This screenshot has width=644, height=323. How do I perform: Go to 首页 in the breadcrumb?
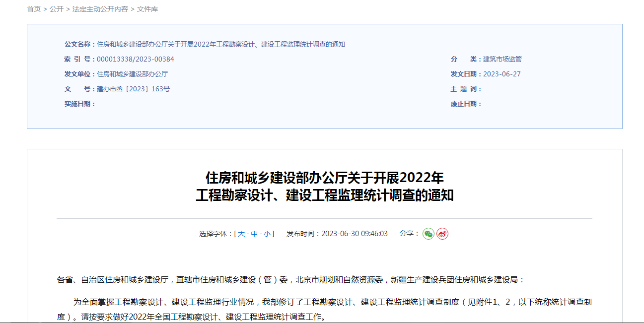point(34,9)
